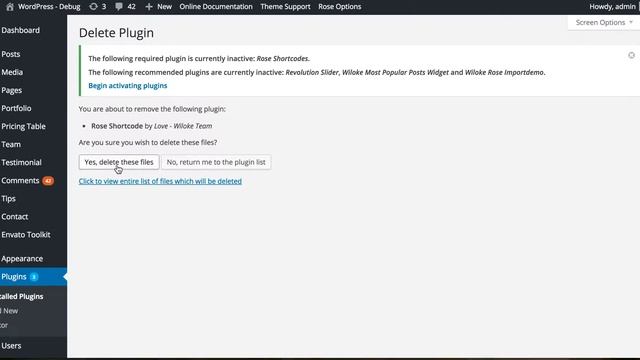Open Appearance in the sidebar
This screenshot has width=640, height=360.
click(22, 259)
